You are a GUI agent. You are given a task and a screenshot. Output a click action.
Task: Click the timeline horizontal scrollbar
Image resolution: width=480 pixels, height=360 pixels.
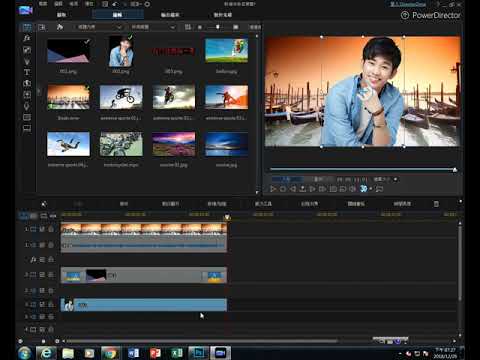coord(202,341)
